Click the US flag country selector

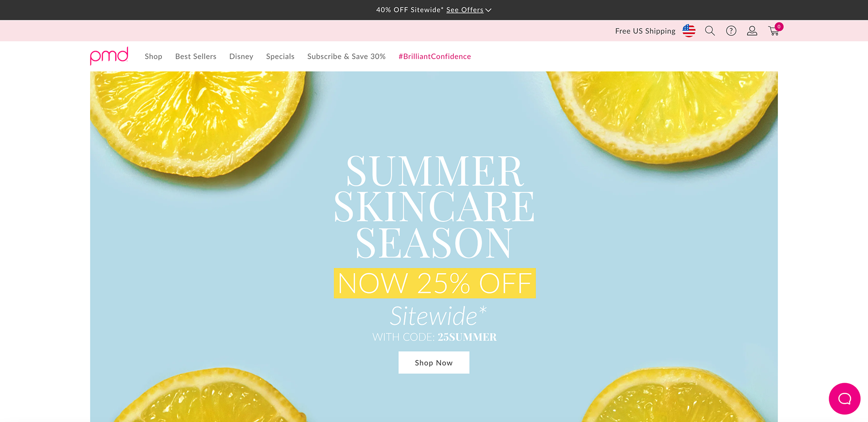point(689,31)
